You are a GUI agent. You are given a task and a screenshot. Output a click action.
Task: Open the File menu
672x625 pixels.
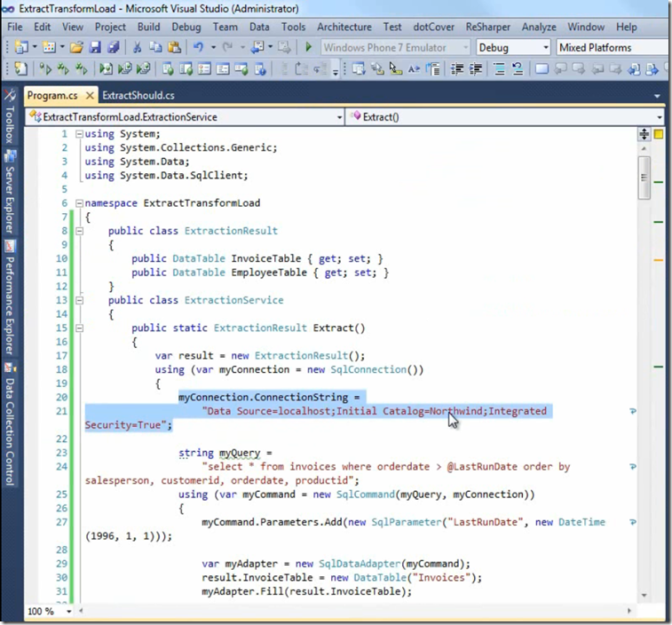point(15,27)
